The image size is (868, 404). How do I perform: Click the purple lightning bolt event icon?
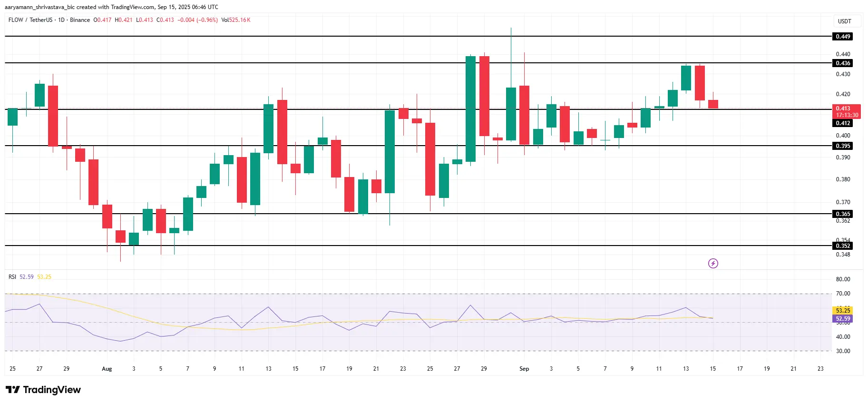click(x=713, y=263)
